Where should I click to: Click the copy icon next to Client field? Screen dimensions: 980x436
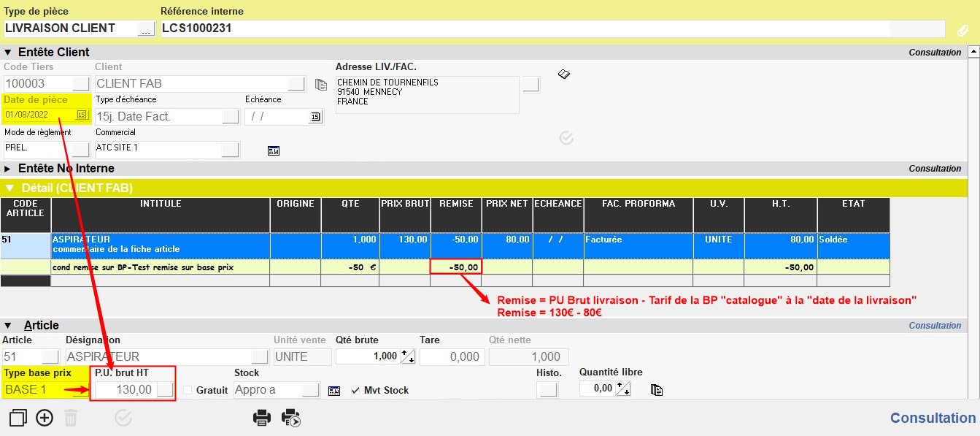tap(320, 84)
